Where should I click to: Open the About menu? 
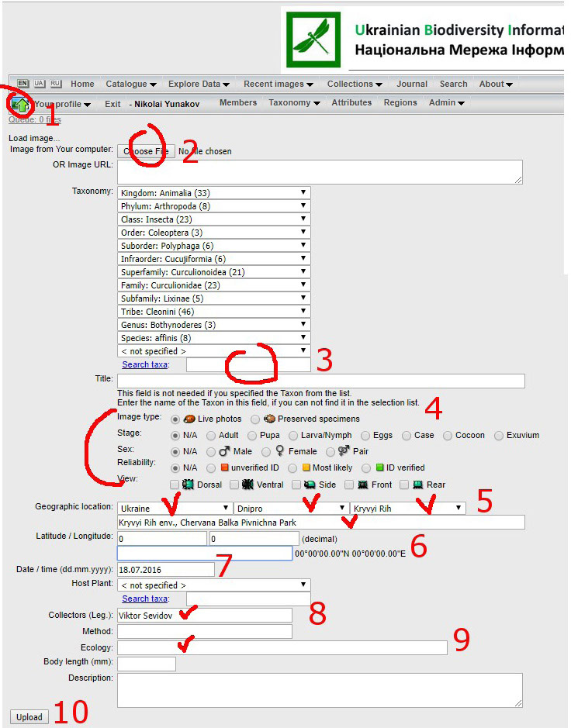496,84
